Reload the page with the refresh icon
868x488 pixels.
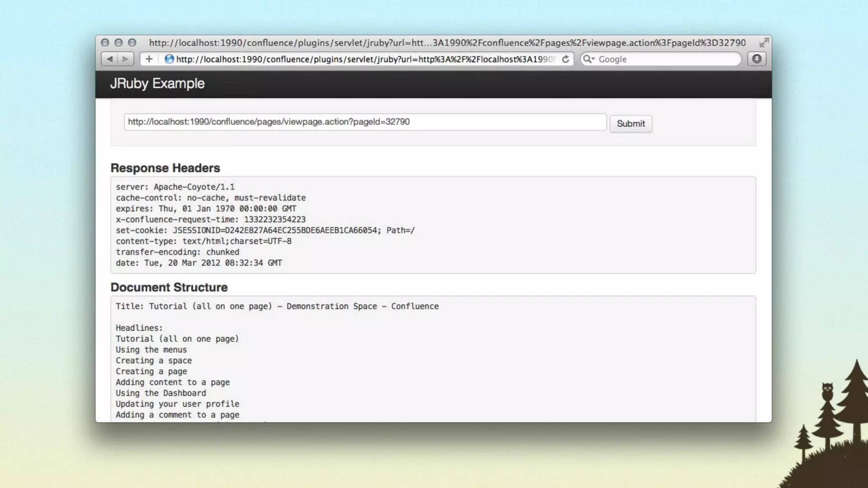coord(565,59)
